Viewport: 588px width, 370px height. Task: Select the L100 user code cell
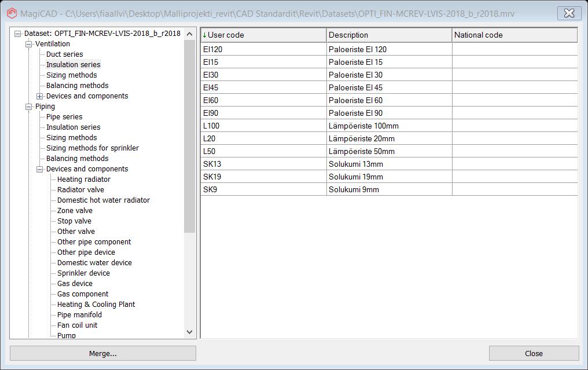click(264, 126)
